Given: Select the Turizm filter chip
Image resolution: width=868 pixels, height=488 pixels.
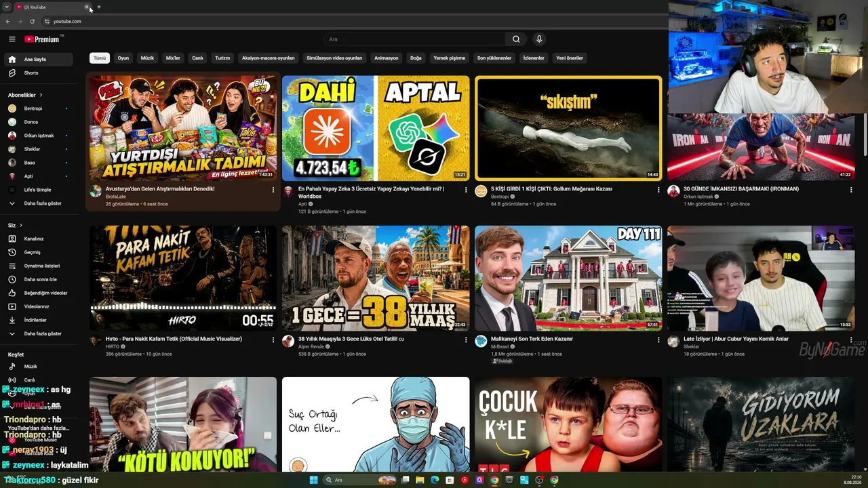Looking at the screenshot, I should [222, 58].
